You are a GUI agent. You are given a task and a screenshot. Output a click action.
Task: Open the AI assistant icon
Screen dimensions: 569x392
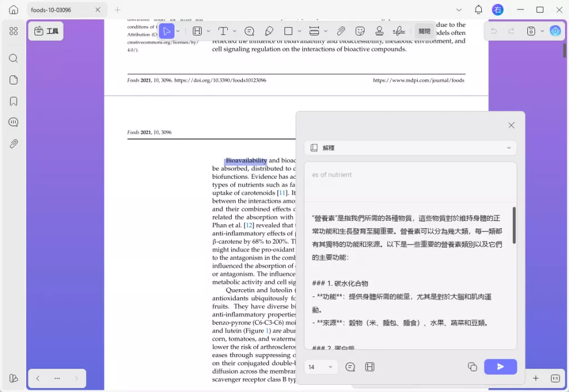[x=555, y=31]
